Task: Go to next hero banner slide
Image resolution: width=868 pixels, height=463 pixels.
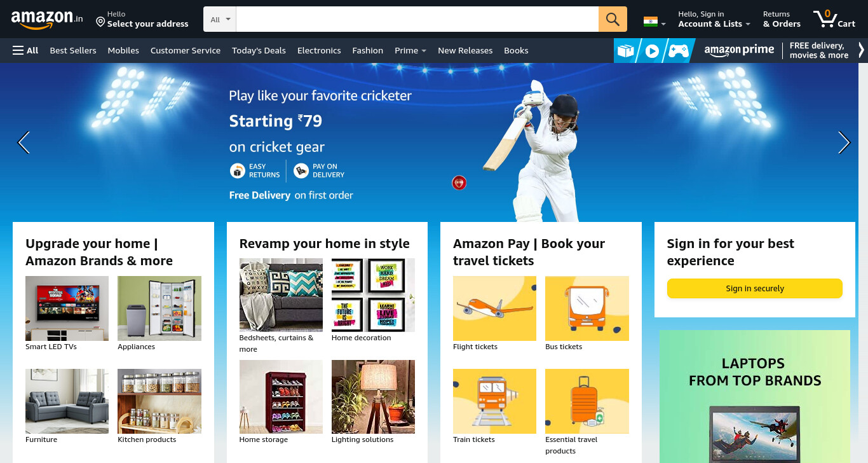Action: coord(844,142)
